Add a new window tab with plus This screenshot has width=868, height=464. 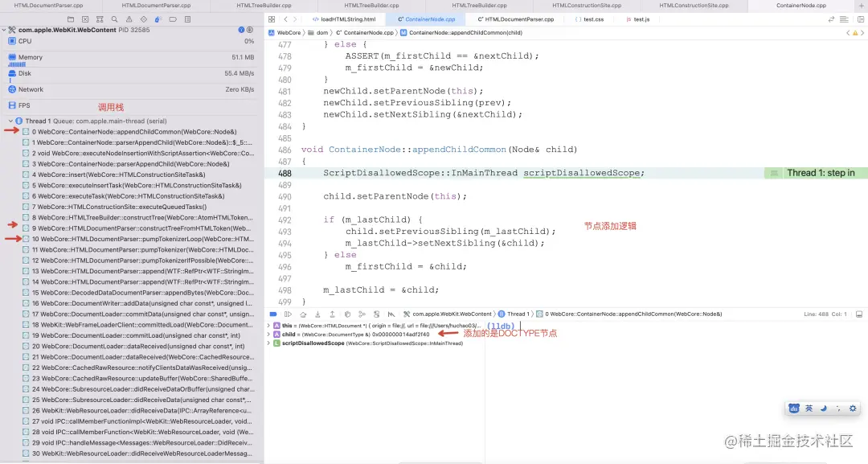point(861,5)
